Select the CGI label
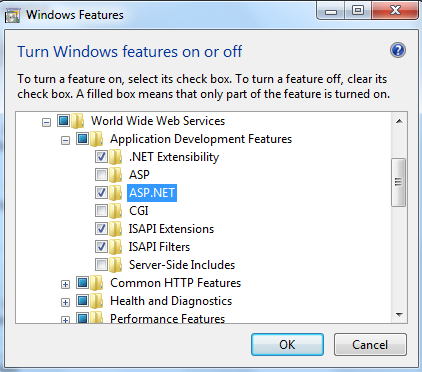 139,211
